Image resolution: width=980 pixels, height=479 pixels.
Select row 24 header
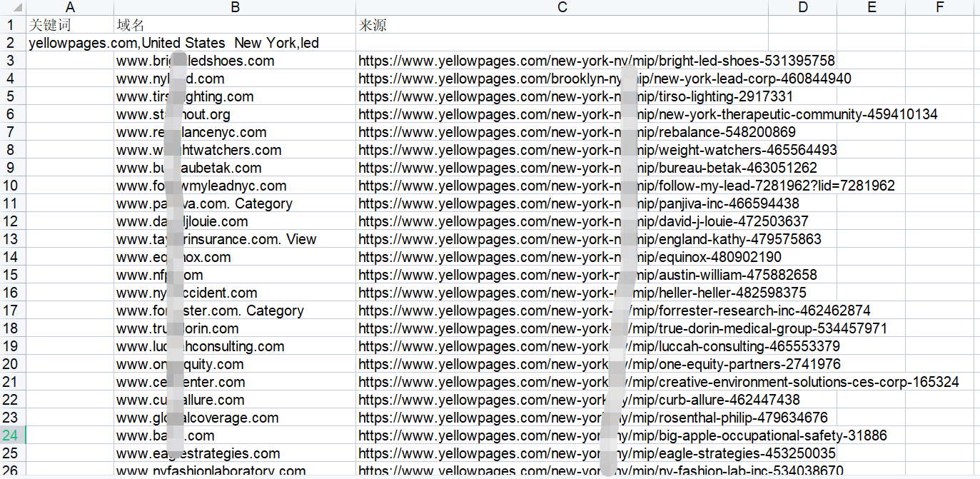click(12, 435)
